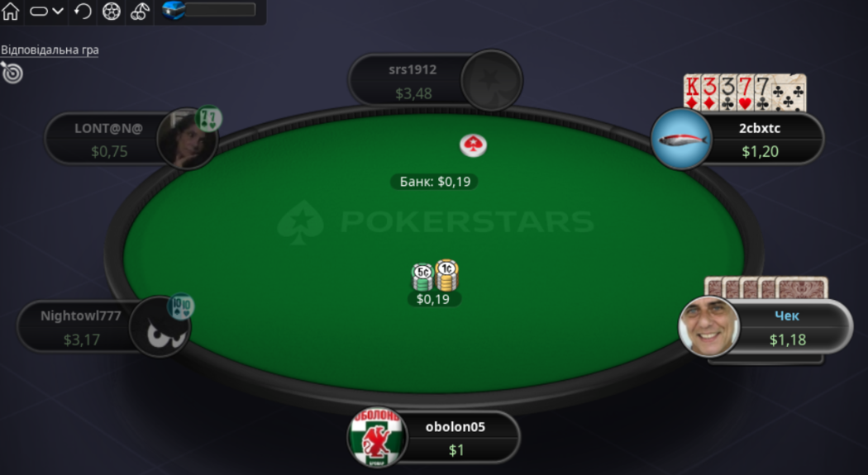This screenshot has width=868, height=475.
Task: Click the Банк: $0,19 pot label
Action: (435, 182)
